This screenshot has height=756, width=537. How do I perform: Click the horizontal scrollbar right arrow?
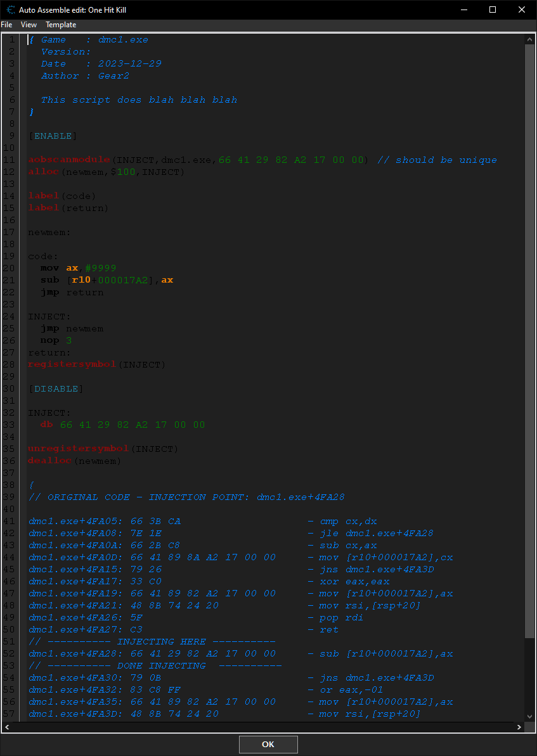(x=519, y=727)
